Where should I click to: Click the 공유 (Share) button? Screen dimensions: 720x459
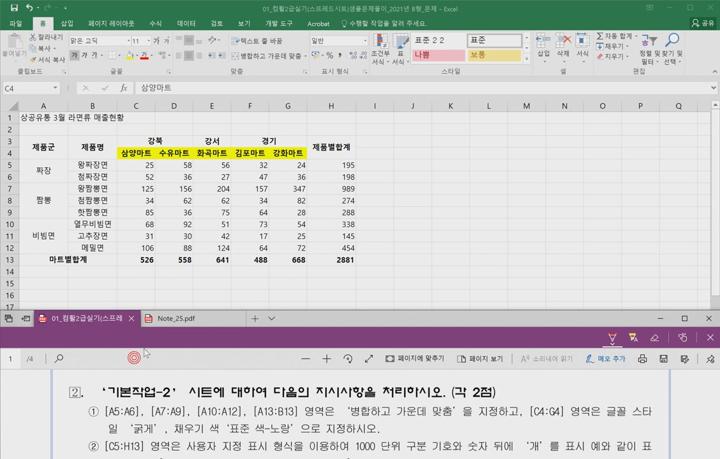coord(703,23)
